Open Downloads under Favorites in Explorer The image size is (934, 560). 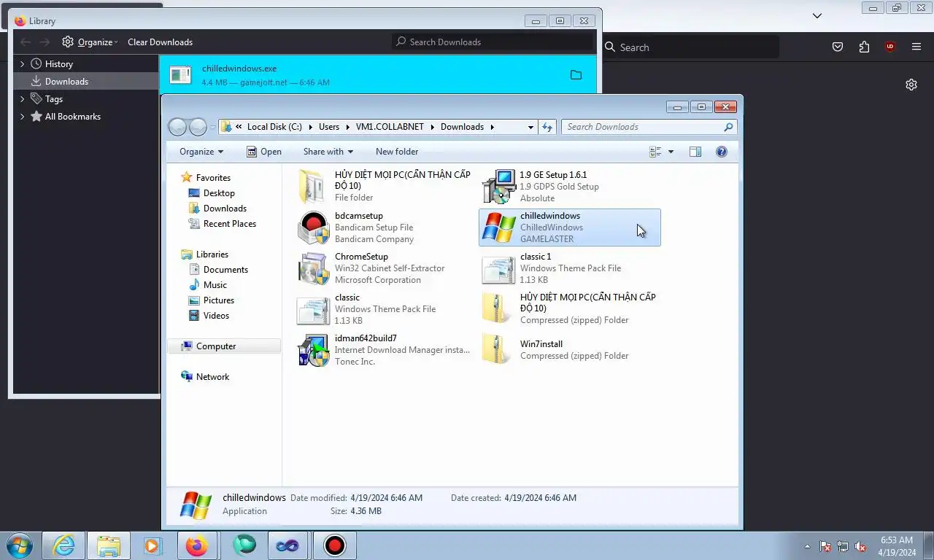coord(225,209)
